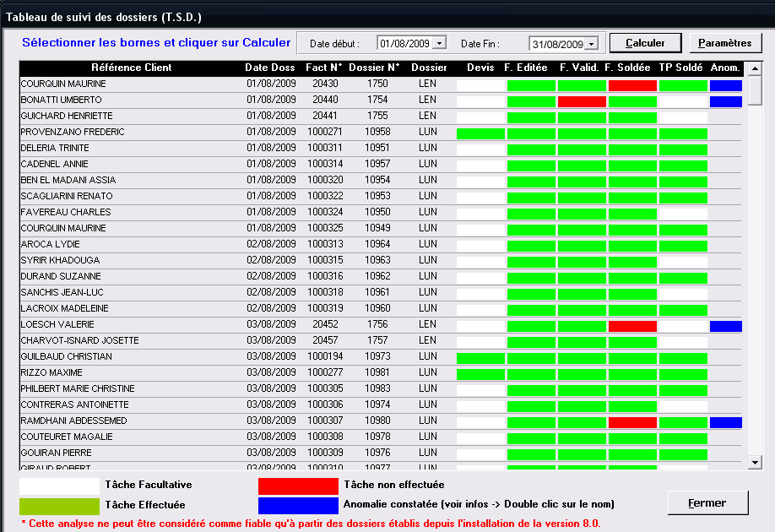Close the window with the Fermer button

(x=707, y=502)
